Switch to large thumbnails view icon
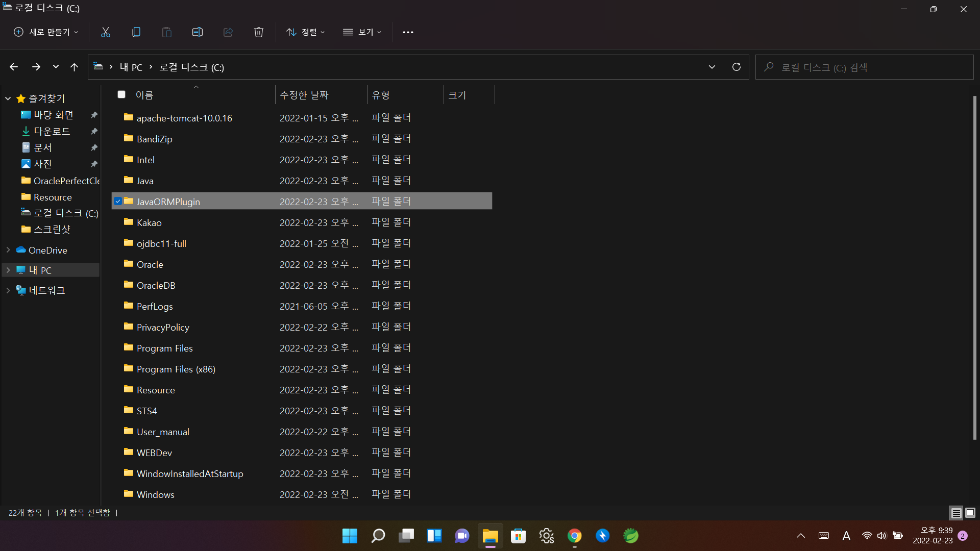Viewport: 980px width, 551px height. point(970,513)
